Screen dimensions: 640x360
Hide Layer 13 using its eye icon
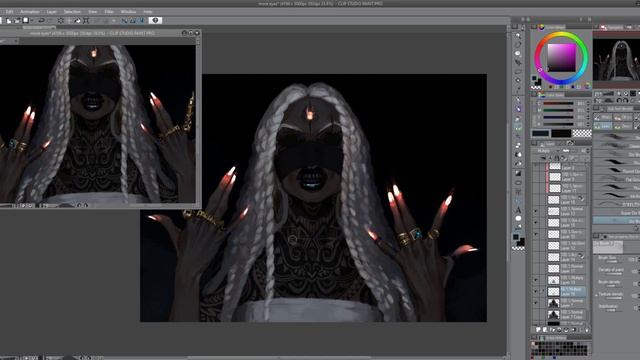[x=536, y=211]
